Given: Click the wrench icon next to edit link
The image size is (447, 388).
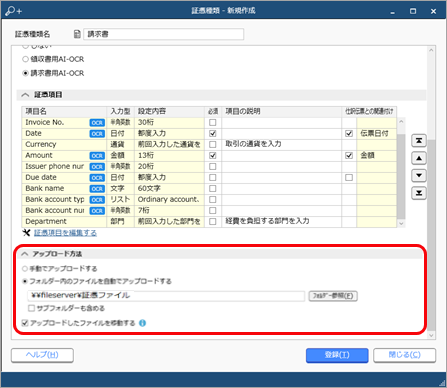Looking at the screenshot, I should [x=26, y=232].
